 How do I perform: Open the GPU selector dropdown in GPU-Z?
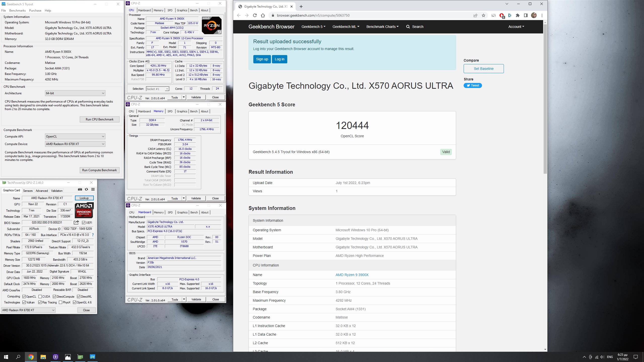pos(28,310)
